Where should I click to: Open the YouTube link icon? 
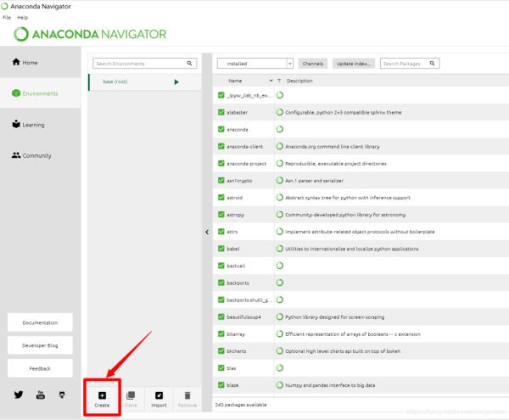pos(40,395)
